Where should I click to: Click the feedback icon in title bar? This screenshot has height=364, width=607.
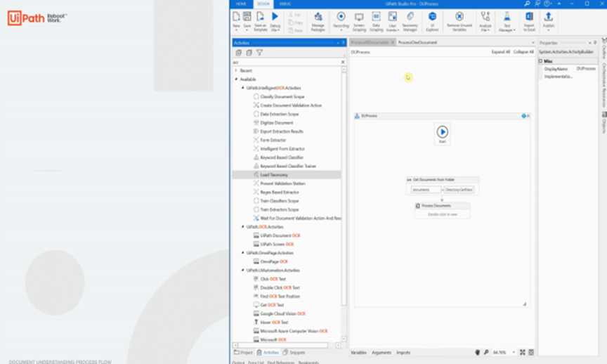pyautogui.click(x=537, y=4)
